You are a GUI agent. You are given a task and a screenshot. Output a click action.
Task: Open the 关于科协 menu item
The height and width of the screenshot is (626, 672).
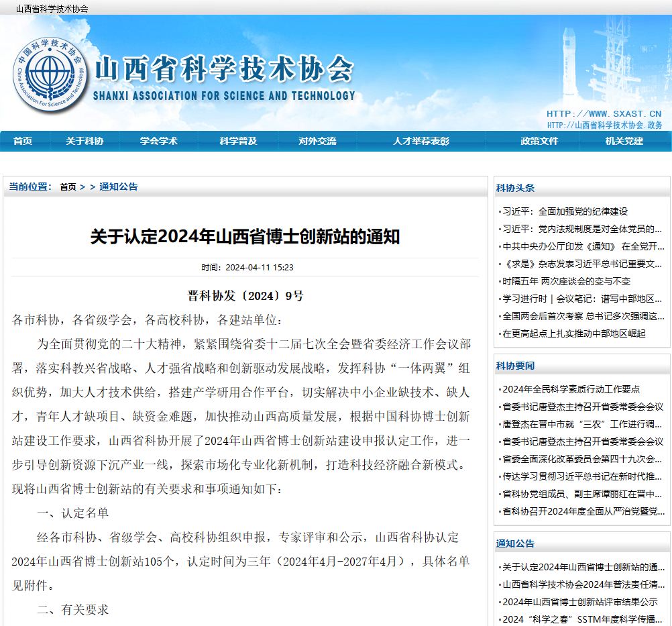tap(85, 141)
